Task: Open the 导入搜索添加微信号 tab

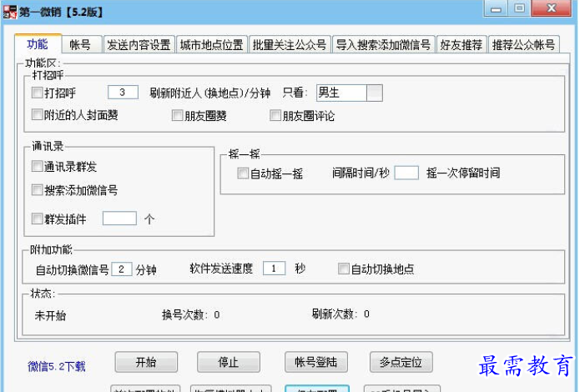Action: [x=383, y=45]
